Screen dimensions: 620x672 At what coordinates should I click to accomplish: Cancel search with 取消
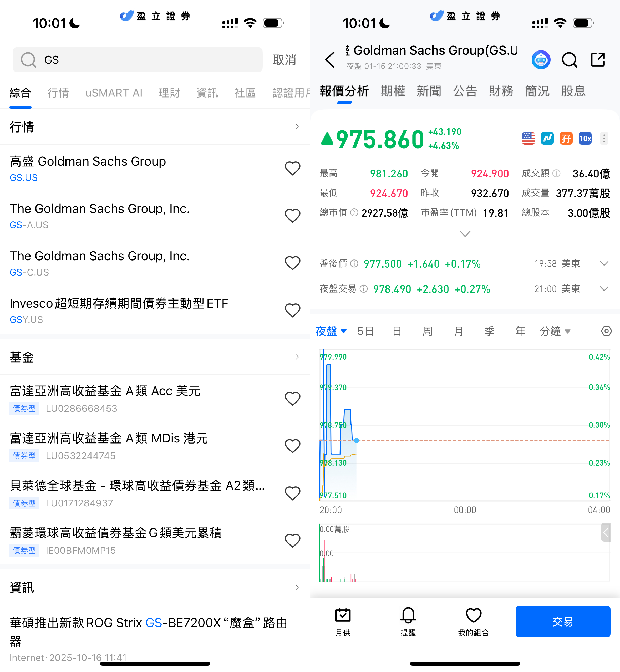click(x=284, y=60)
